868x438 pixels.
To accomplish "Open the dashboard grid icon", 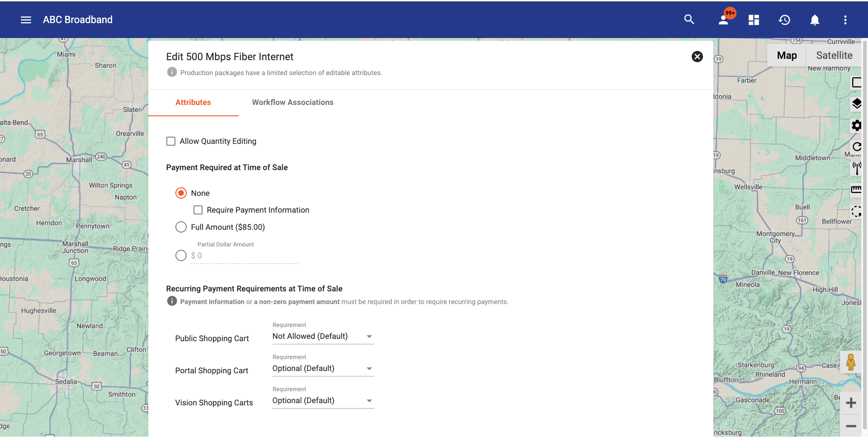I will 754,20.
